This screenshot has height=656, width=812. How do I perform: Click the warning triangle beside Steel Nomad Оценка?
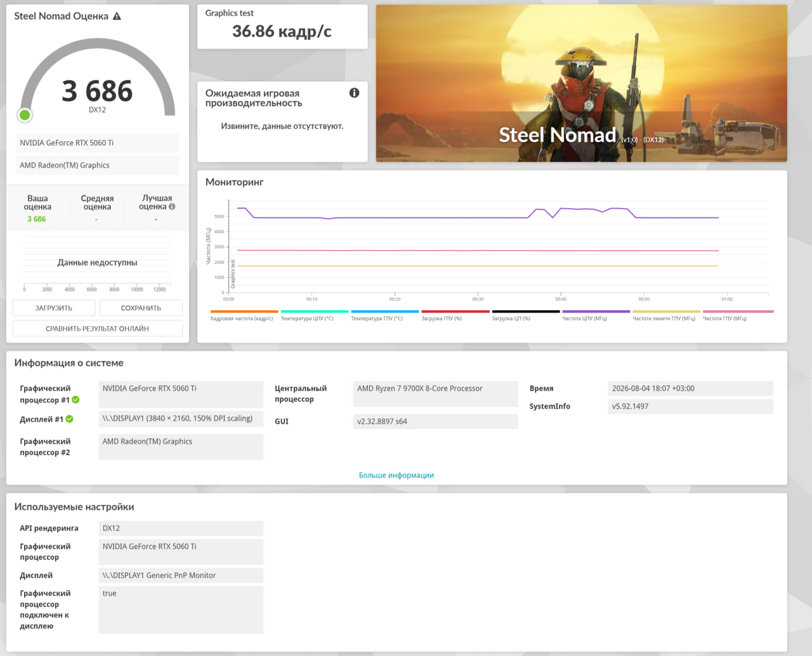pyautogui.click(x=117, y=16)
